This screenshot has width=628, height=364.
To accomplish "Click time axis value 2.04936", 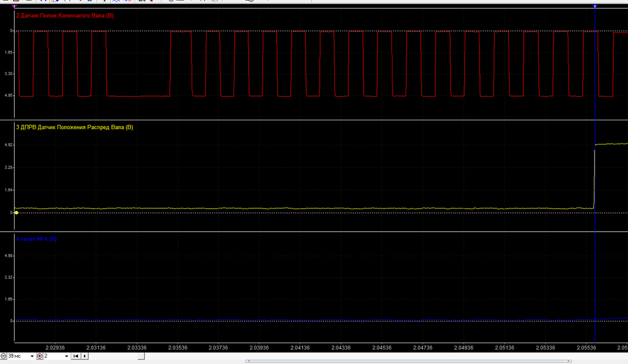I will (x=463, y=347).
